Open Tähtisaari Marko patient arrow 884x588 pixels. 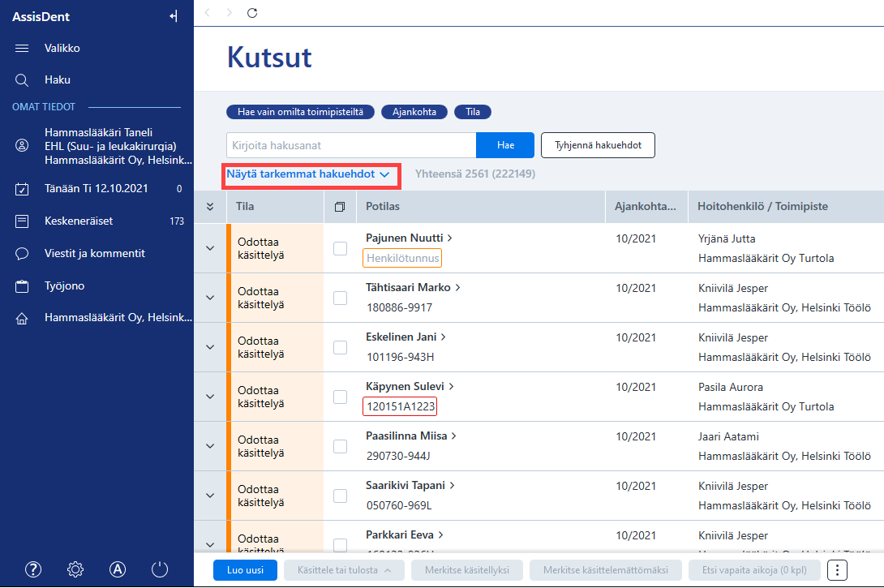click(457, 288)
